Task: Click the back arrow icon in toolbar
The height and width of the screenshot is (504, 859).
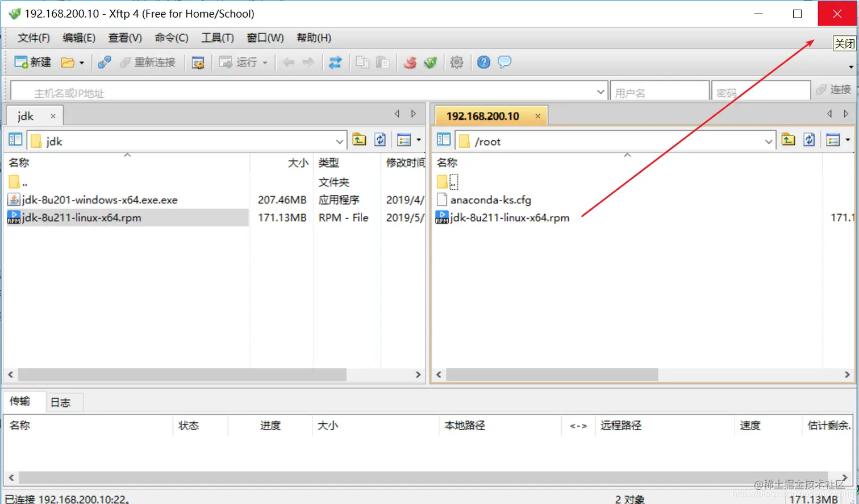Action: (x=289, y=62)
